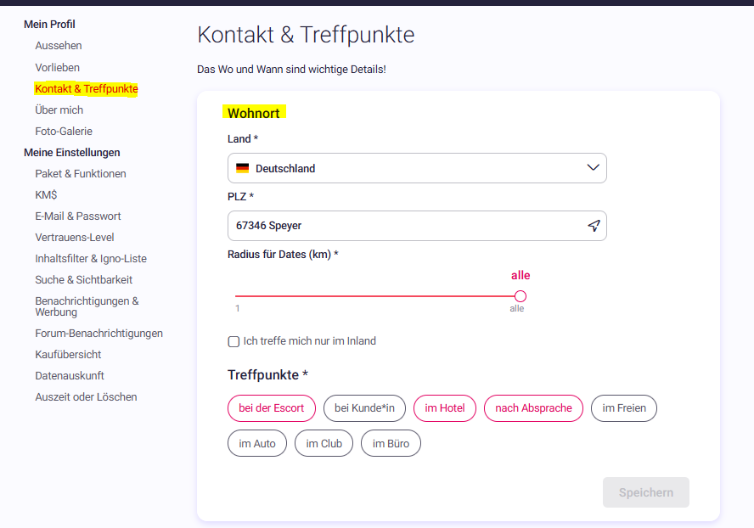Click the slider minimum label '1'
The image size is (754, 528).
tap(238, 309)
